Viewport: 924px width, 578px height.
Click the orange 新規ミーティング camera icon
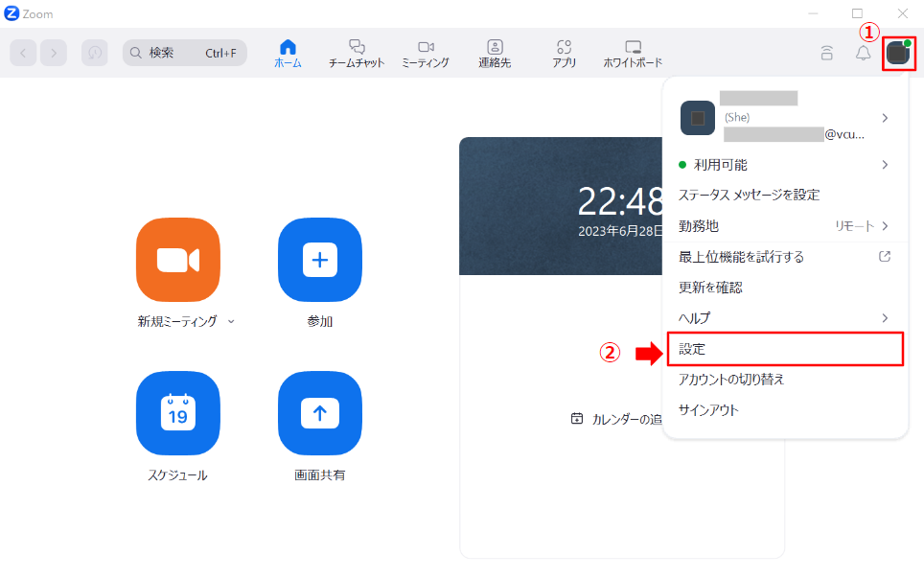[x=178, y=260]
